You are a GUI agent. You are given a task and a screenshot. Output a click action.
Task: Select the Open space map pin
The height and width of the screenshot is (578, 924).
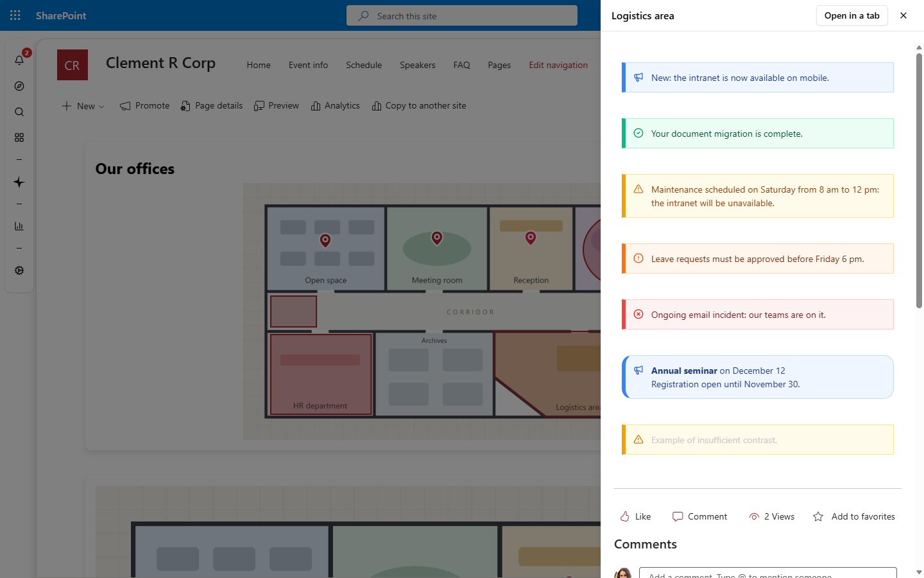click(325, 240)
